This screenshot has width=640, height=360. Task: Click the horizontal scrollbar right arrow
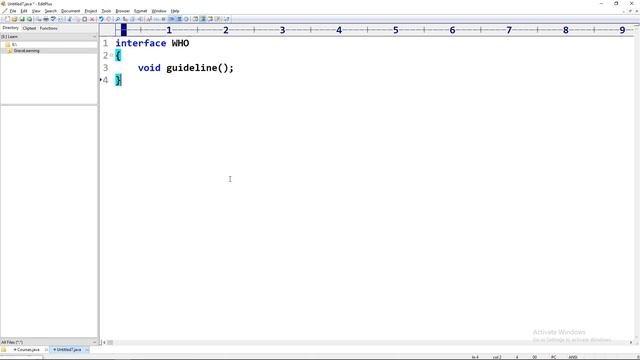[631, 342]
